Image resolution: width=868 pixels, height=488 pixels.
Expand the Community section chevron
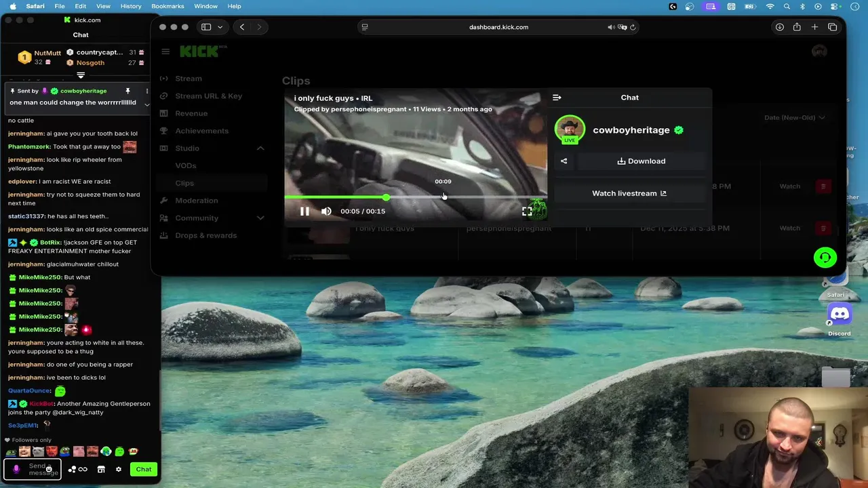click(x=260, y=218)
